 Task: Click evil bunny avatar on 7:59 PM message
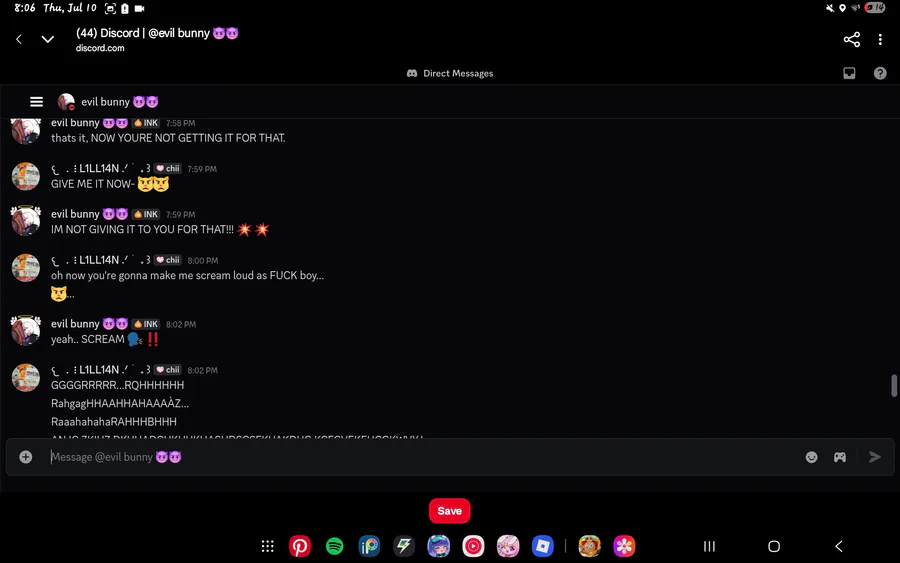26,222
